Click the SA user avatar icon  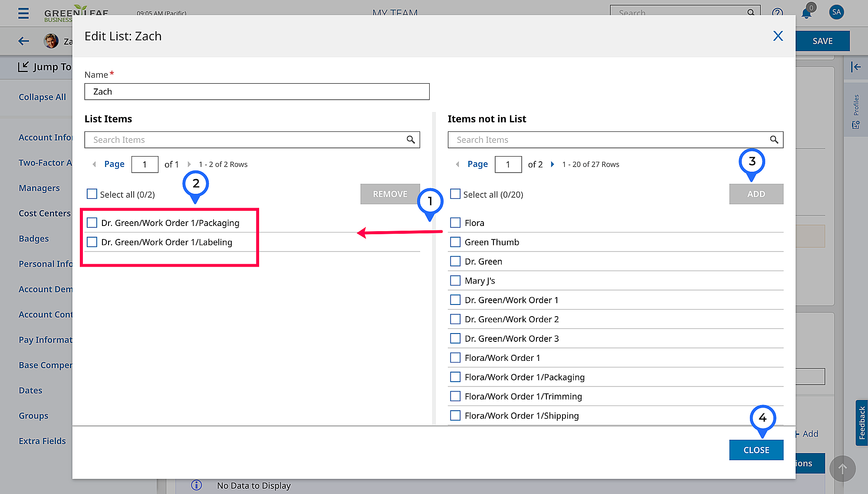click(836, 12)
